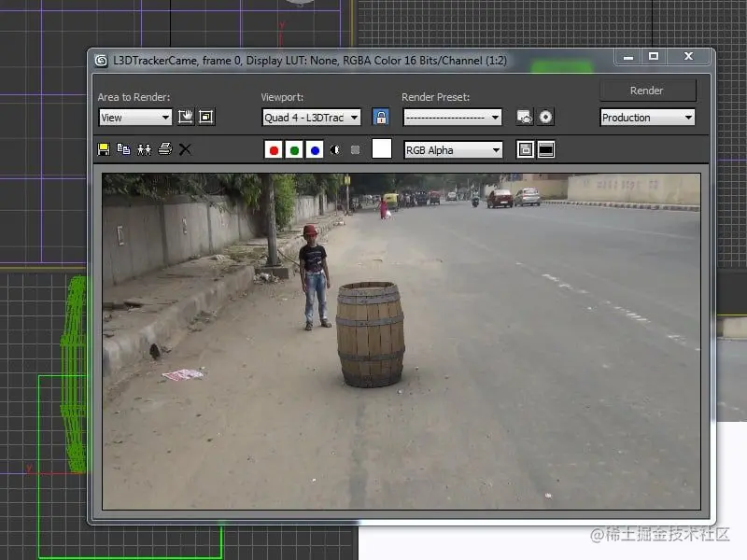
Task: Enable the Auto Region Selected option
Action: [x=204, y=117]
